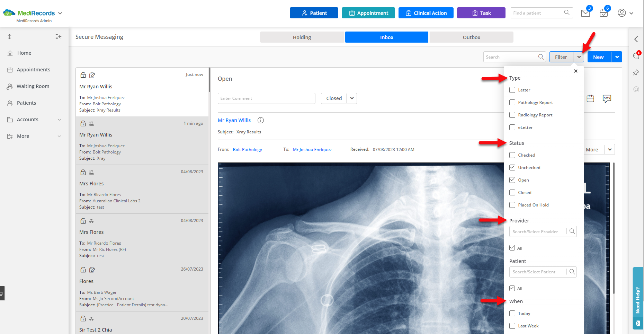
Task: Untick the All checkbox under Provider
Action: pyautogui.click(x=512, y=248)
